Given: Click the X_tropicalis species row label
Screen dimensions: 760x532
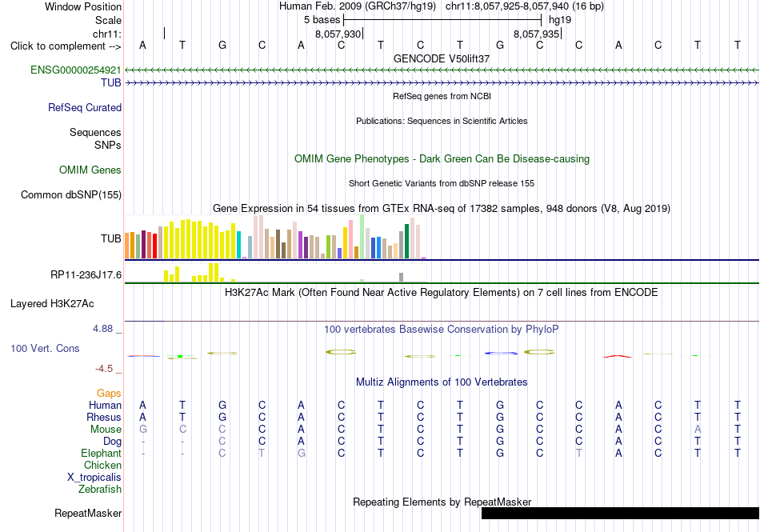Looking at the screenshot, I should pos(94,478).
